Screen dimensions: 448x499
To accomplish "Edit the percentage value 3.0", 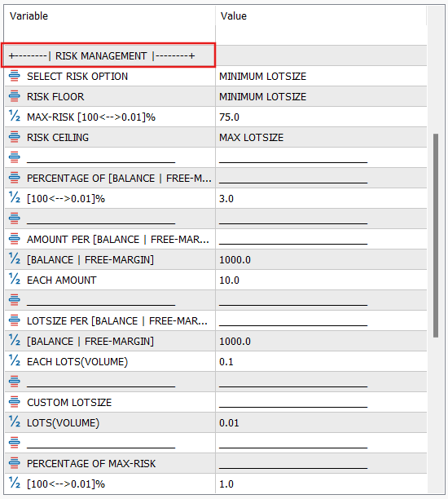I will click(x=321, y=198).
